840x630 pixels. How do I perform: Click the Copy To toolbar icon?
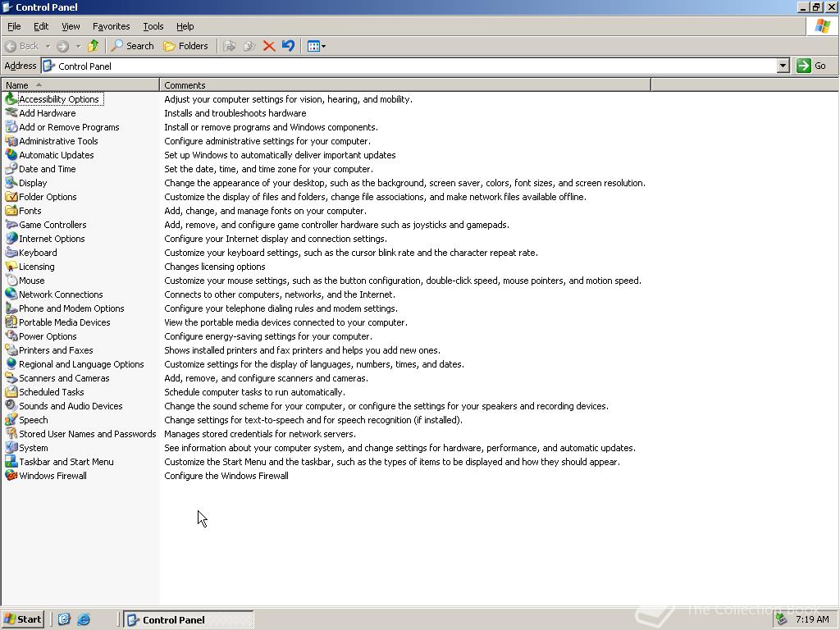coord(249,46)
